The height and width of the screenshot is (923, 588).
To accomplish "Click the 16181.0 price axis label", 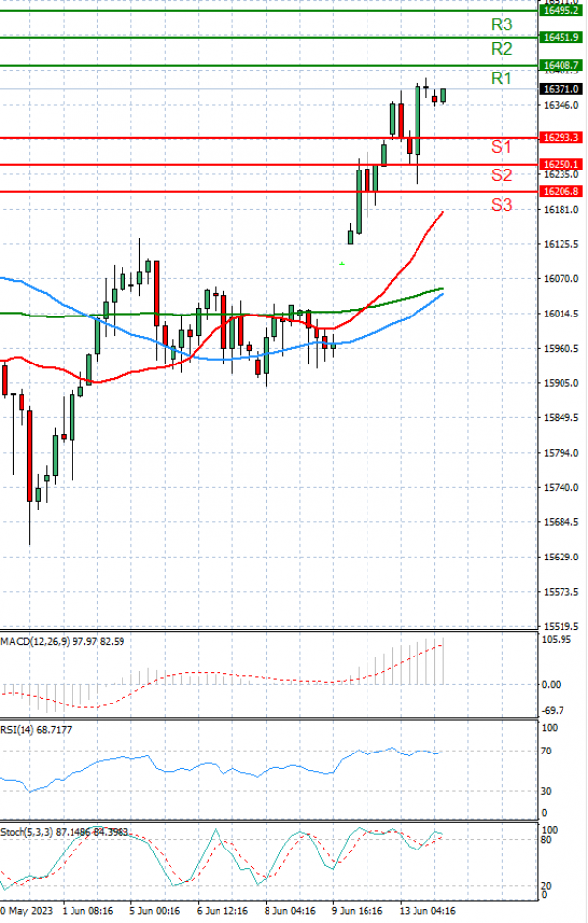I will (x=561, y=210).
